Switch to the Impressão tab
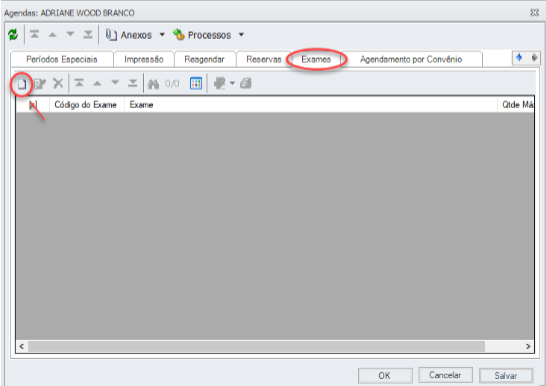Image resolution: width=546 pixels, height=386 pixels. (144, 59)
